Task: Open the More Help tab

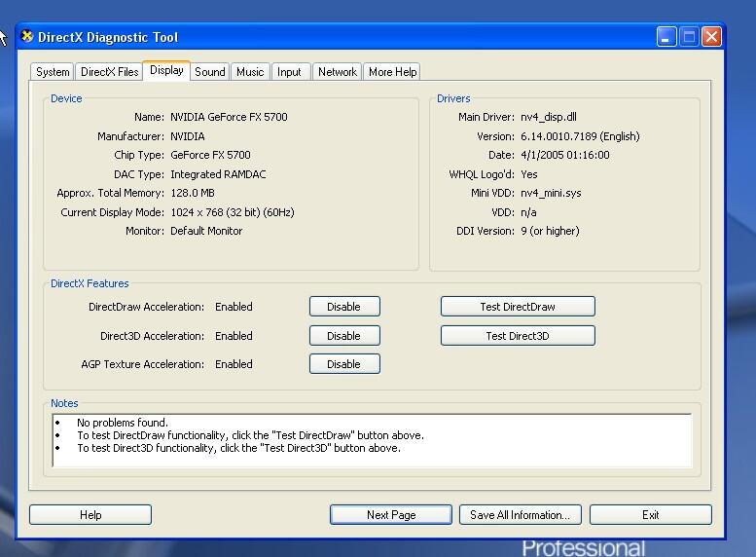Action: pyautogui.click(x=392, y=72)
